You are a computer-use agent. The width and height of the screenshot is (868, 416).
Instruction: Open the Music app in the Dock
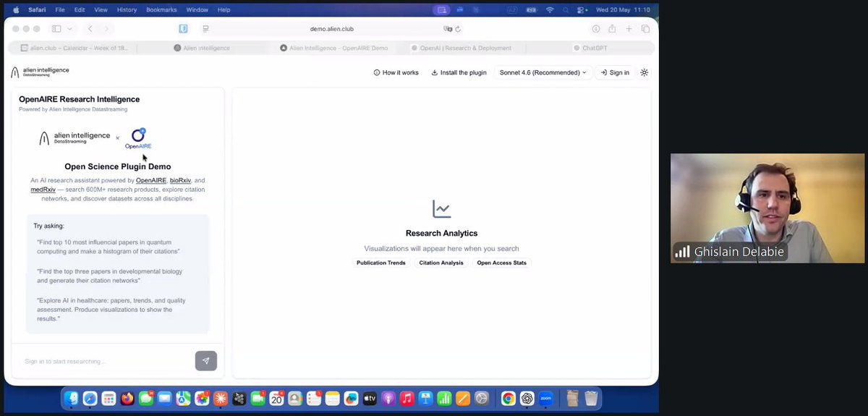coord(407,398)
